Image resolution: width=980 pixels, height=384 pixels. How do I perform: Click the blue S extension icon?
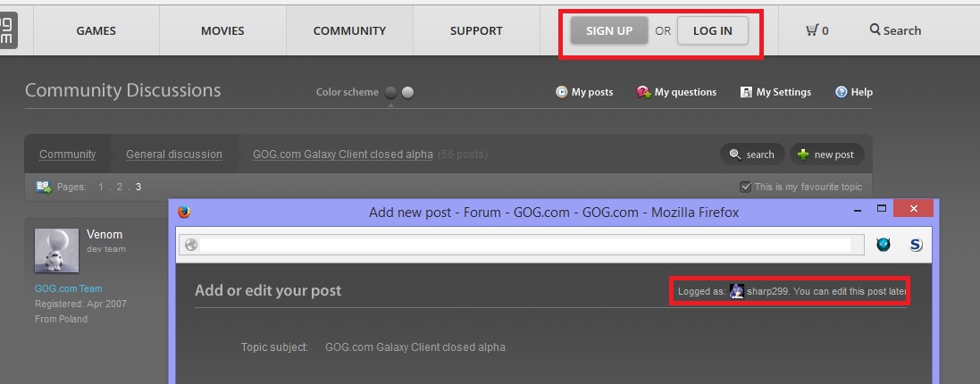(x=916, y=245)
